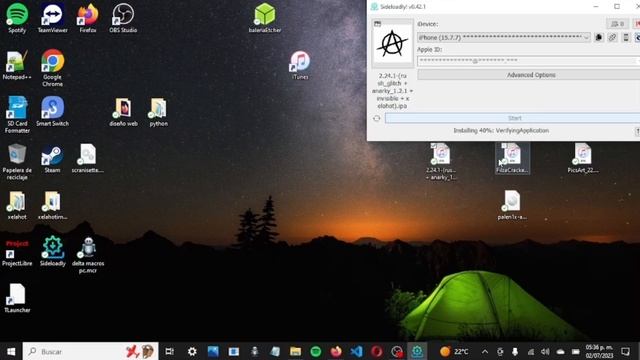The width and height of the screenshot is (640, 360).
Task: Click the accounts counter button in Sideloadly
Action: (x=617, y=24)
